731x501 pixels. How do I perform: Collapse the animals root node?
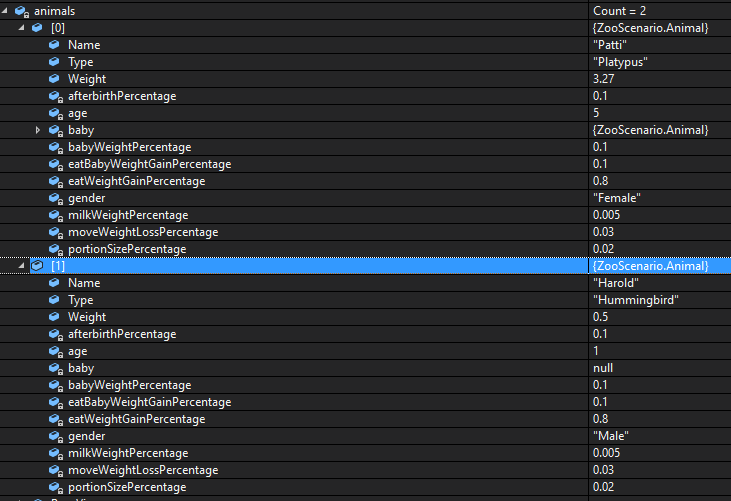(x=5, y=11)
